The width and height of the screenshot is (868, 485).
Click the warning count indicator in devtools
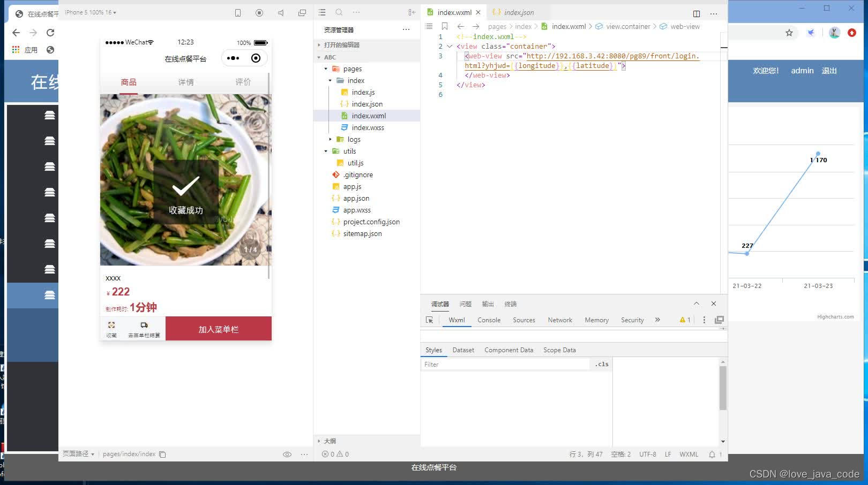pyautogui.click(x=685, y=320)
